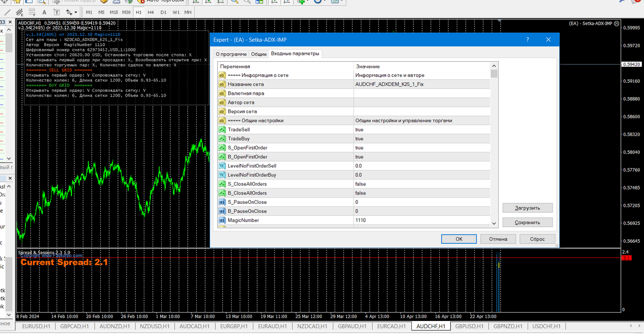Click the integer icon beside MagicNumber
The image size is (644, 334).
pos(222,220)
